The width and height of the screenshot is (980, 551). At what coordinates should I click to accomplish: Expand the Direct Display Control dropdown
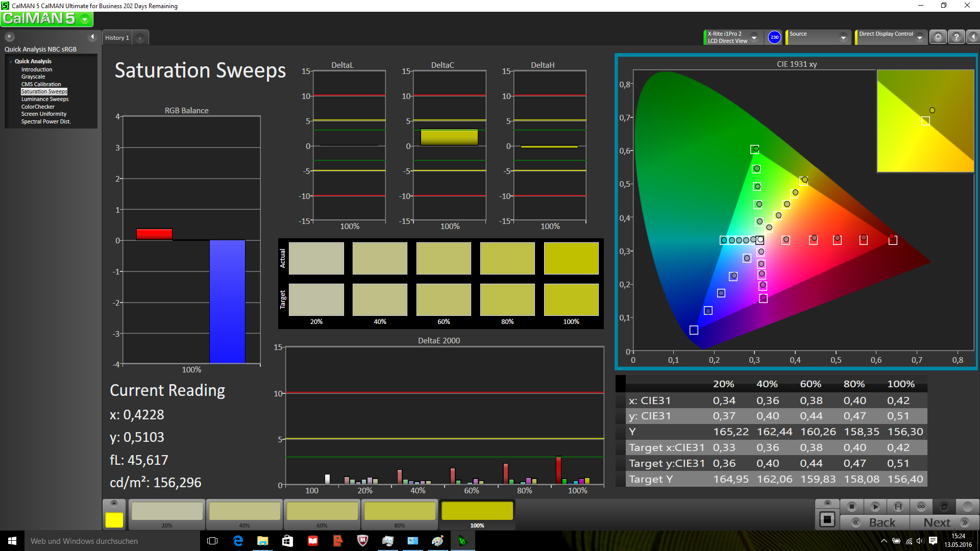click(919, 37)
